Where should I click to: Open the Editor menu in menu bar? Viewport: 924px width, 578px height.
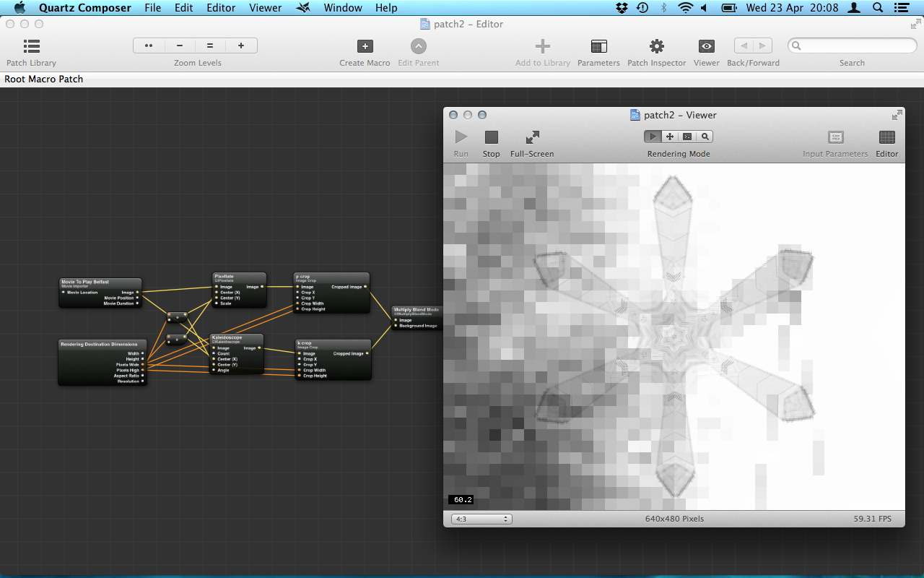point(221,8)
